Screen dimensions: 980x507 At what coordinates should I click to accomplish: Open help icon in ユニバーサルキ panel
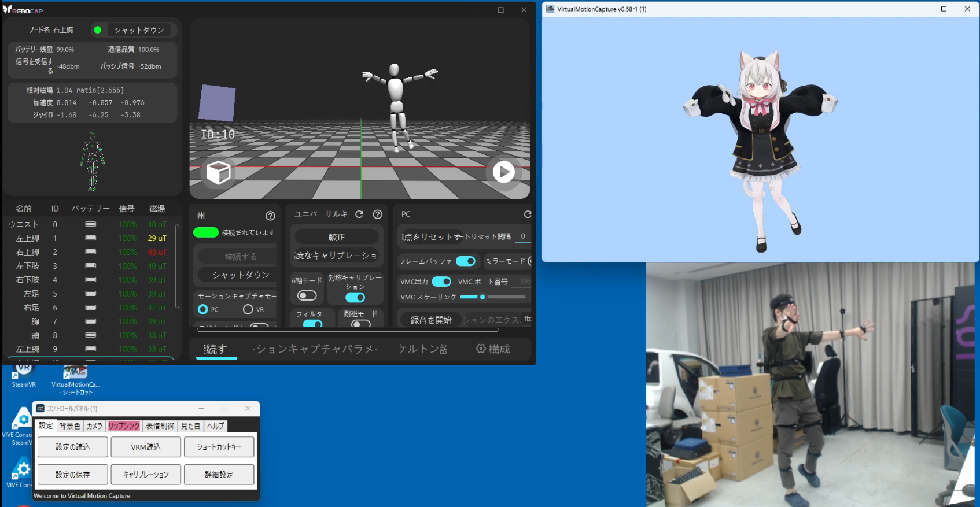(x=378, y=214)
